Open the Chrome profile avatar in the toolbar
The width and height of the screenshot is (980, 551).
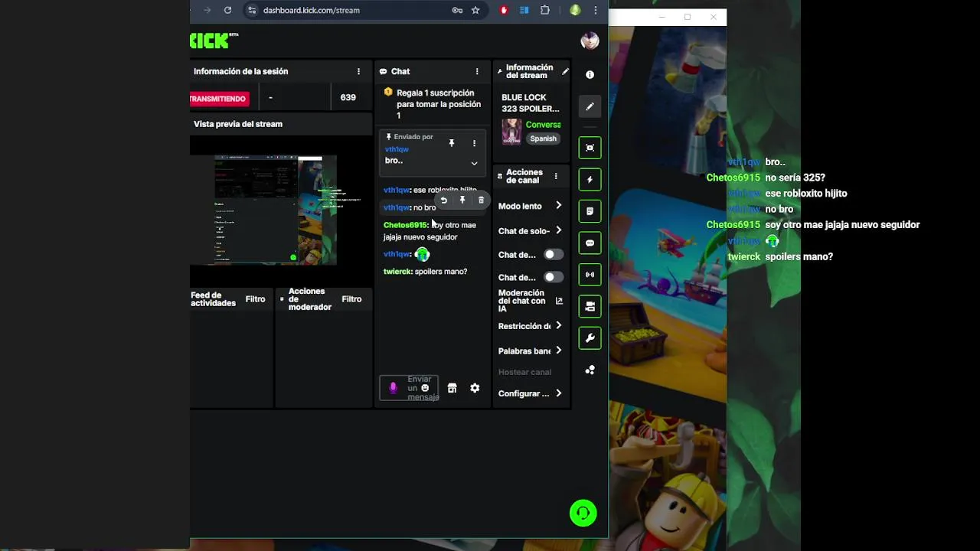pyautogui.click(x=575, y=10)
